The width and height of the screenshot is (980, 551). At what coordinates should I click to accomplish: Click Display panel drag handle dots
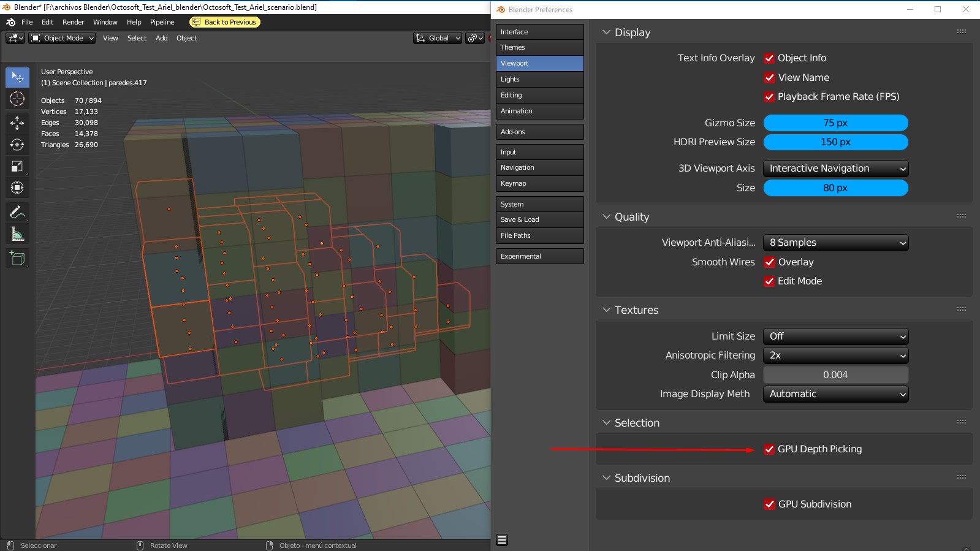[961, 31]
